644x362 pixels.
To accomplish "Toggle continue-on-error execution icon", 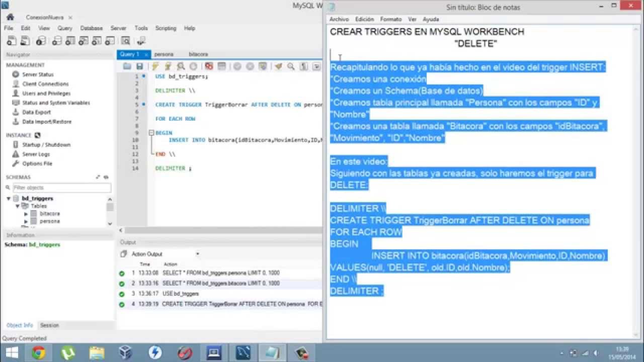I will [209, 66].
